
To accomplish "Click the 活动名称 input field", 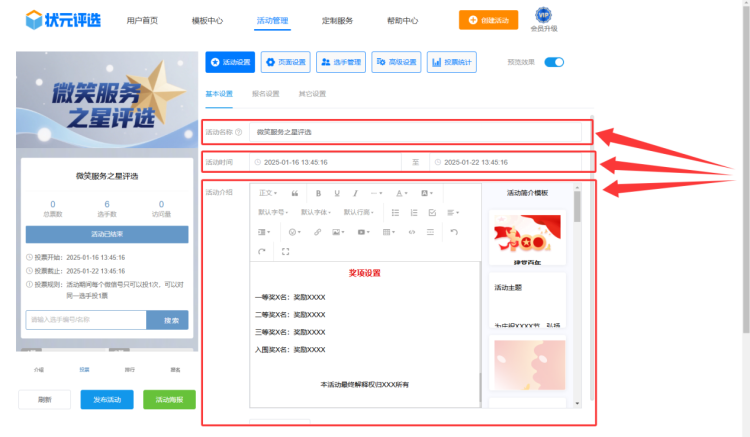I will [x=420, y=132].
